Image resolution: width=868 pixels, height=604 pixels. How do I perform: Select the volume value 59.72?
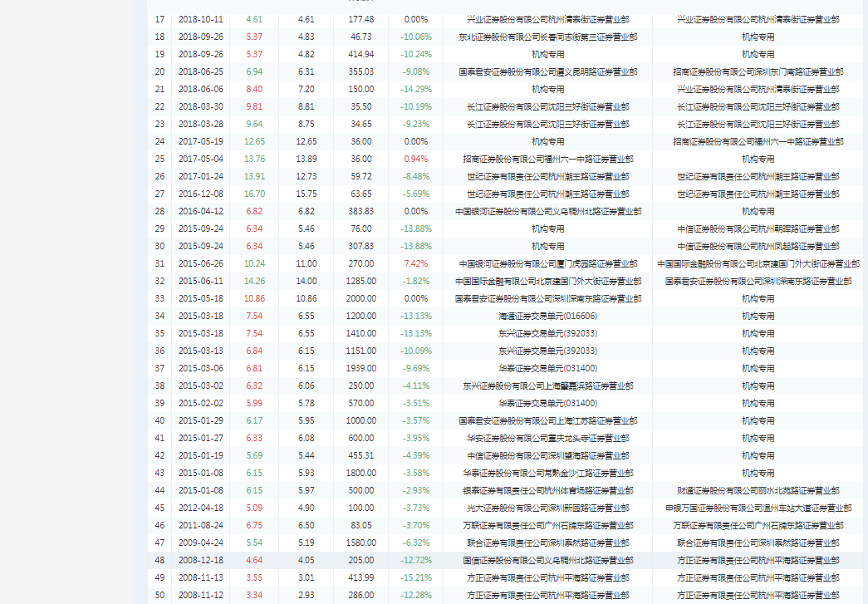[361, 176]
